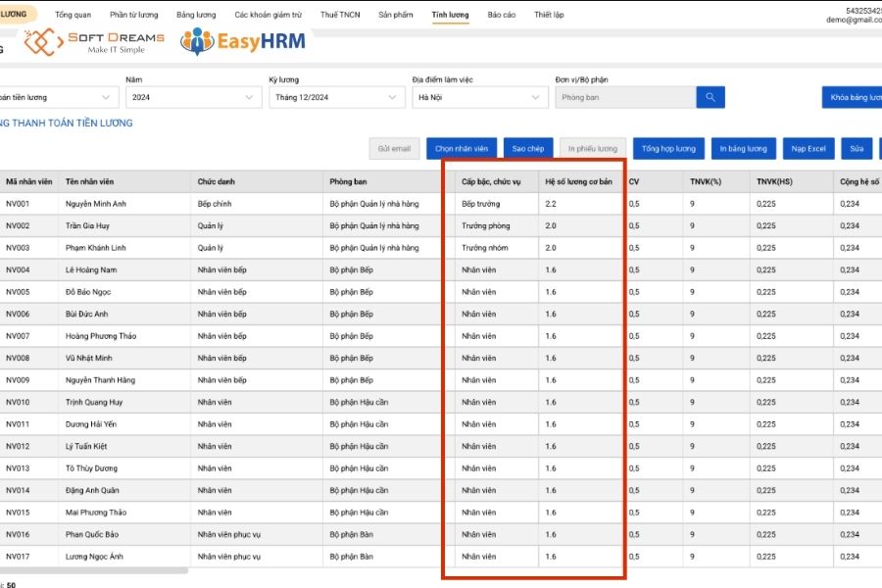
Task: Click the Cấp bậc, chức vụ column header
Action: click(x=491, y=181)
